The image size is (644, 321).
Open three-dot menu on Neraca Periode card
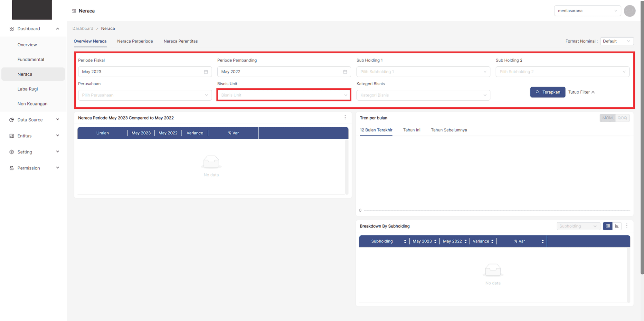[345, 118]
